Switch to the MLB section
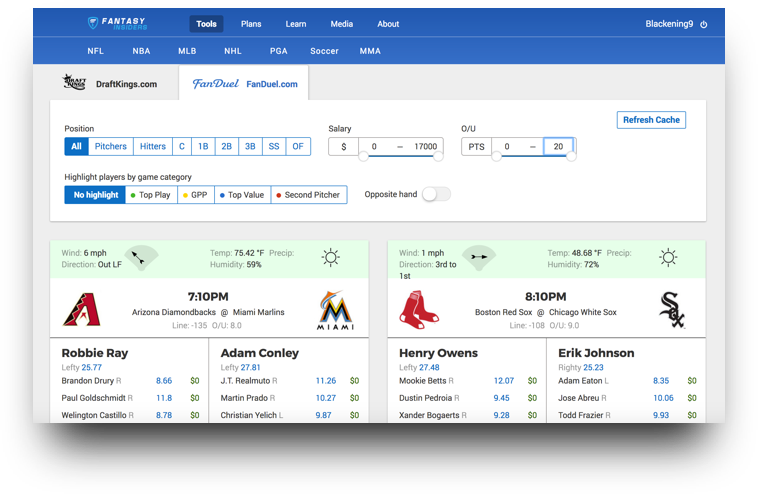Screen dimensions: 758x494 coord(187,51)
